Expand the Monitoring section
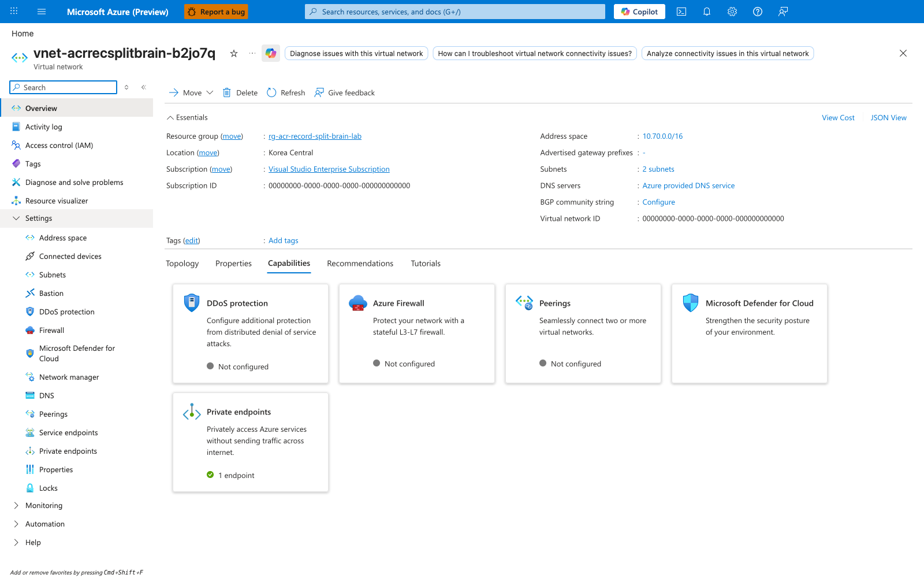Screen dimensions: 924x578 point(16,506)
